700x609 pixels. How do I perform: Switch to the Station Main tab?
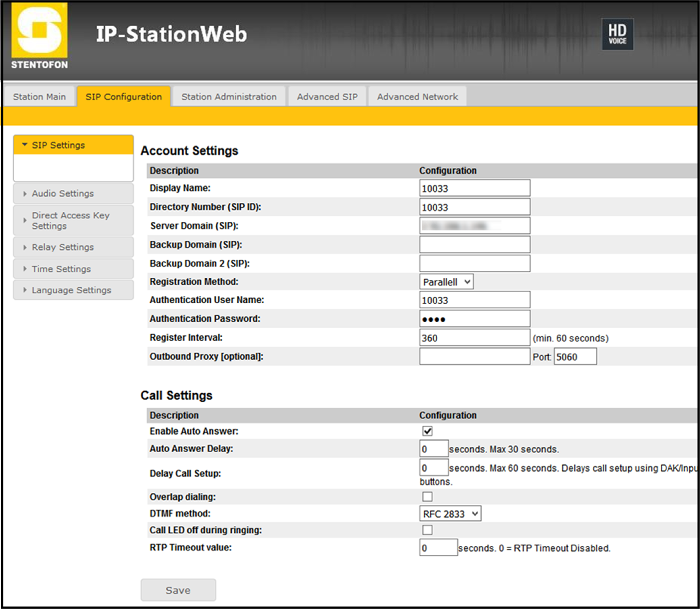39,97
